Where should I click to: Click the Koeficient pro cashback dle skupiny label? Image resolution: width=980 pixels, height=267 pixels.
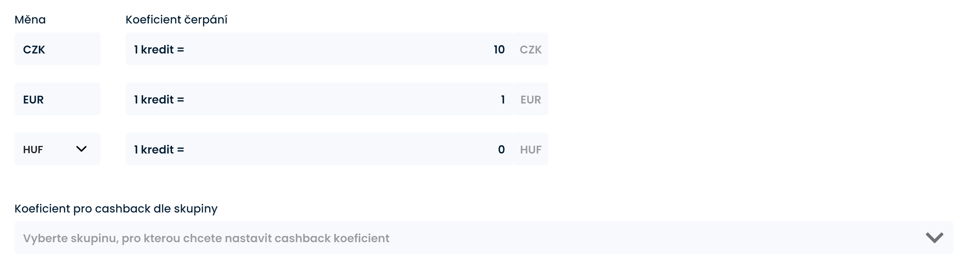point(116,208)
